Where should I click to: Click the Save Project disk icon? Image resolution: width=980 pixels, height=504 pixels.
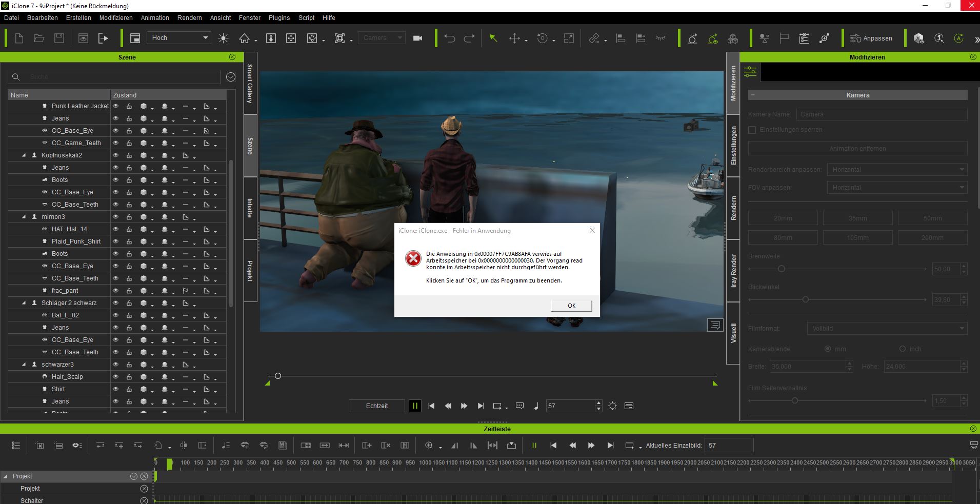coord(59,38)
